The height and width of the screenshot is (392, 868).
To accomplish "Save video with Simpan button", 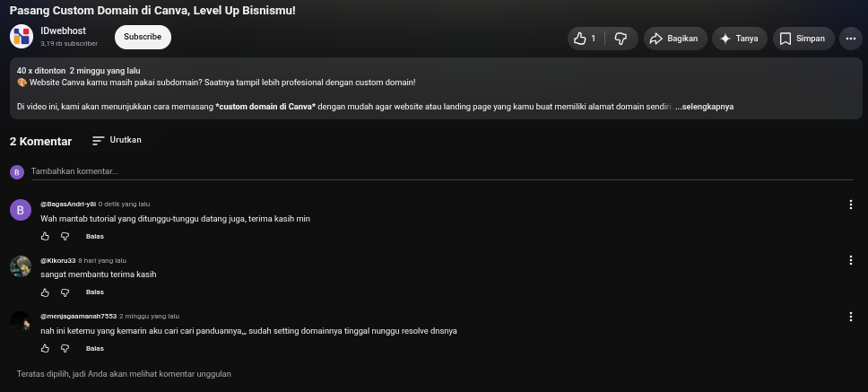I will (803, 39).
